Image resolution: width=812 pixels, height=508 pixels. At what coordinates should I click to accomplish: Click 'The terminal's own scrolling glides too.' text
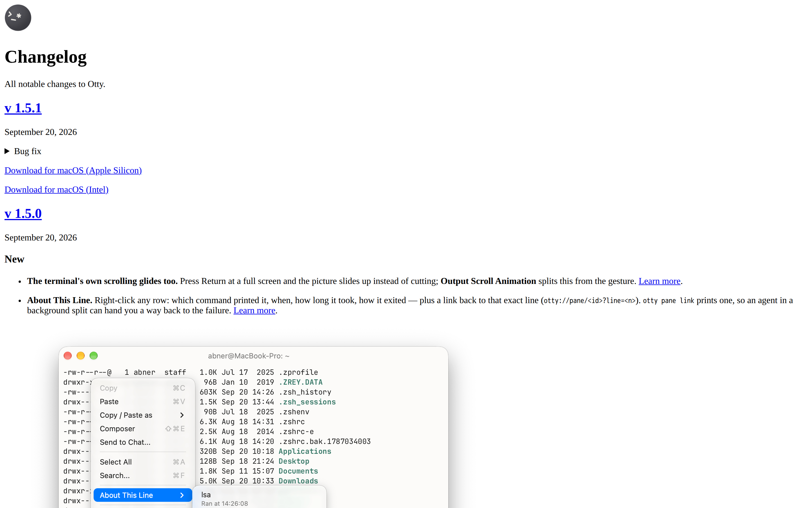pos(102,281)
